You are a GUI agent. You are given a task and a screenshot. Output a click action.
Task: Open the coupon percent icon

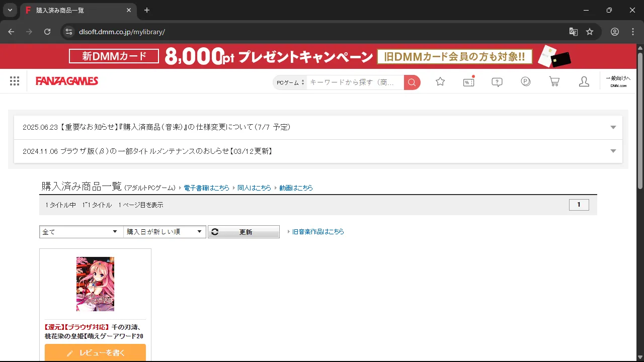click(x=469, y=81)
